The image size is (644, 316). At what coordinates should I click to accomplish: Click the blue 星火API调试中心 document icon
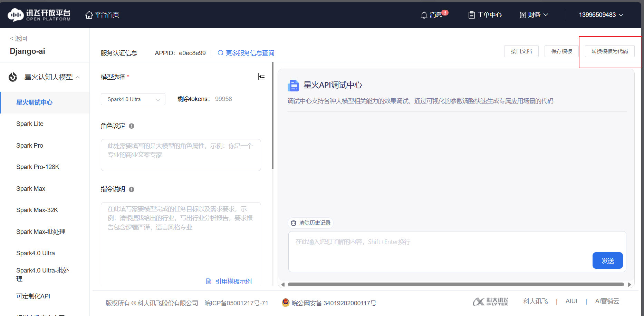pyautogui.click(x=294, y=85)
